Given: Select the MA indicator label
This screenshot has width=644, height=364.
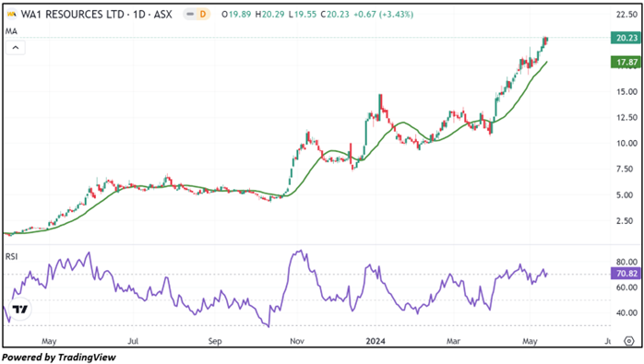Looking at the screenshot, I should [x=11, y=31].
